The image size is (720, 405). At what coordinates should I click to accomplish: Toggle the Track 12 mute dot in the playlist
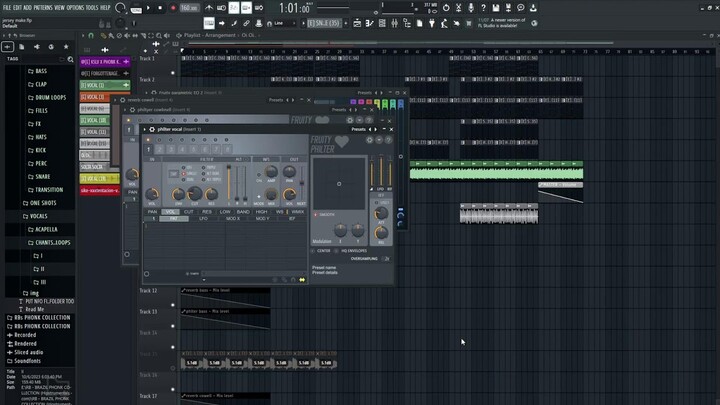173,305
